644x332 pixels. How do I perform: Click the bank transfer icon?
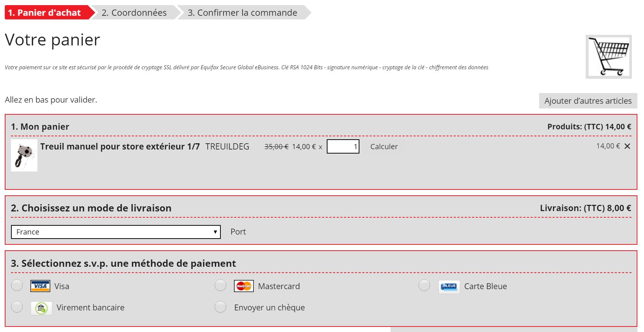click(x=41, y=308)
